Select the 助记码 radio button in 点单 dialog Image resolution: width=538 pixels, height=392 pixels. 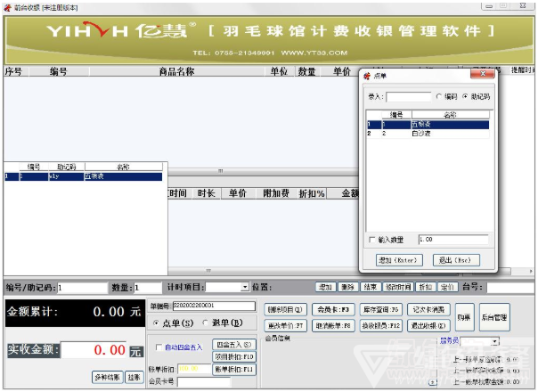coord(465,96)
